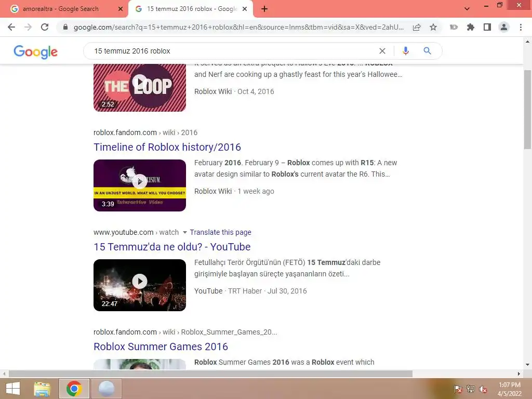
Task: Play The Loop video thumbnail
Action: pyautogui.click(x=140, y=87)
